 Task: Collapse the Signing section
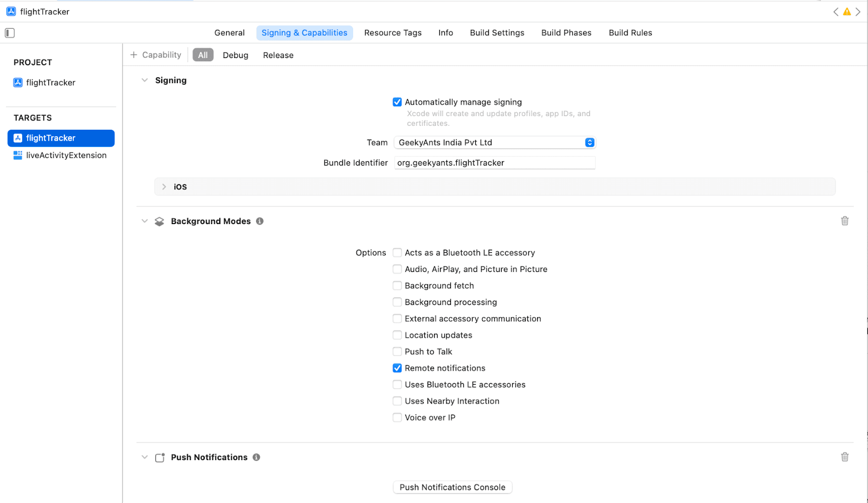144,80
